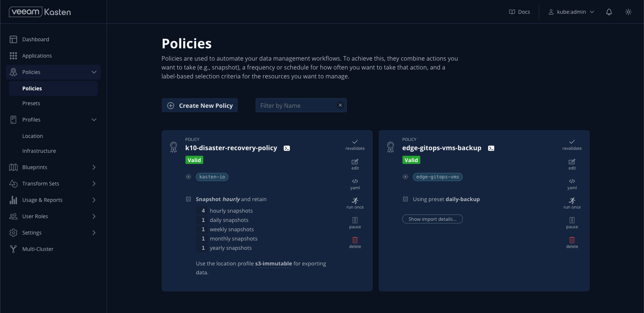Viewport: 644px width, 313px height.
Task: Click the daily-backup preset name
Action: point(462,199)
